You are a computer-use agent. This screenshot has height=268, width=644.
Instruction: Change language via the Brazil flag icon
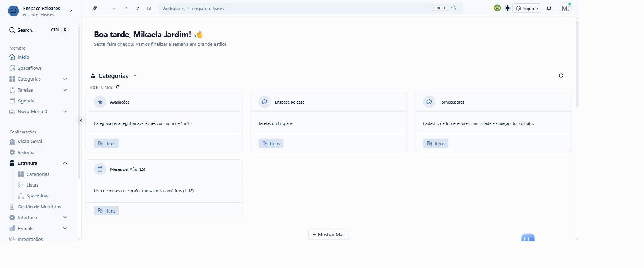point(497,8)
